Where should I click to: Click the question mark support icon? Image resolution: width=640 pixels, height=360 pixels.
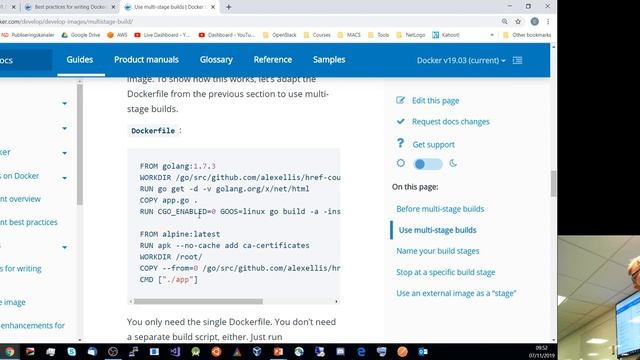click(400, 143)
